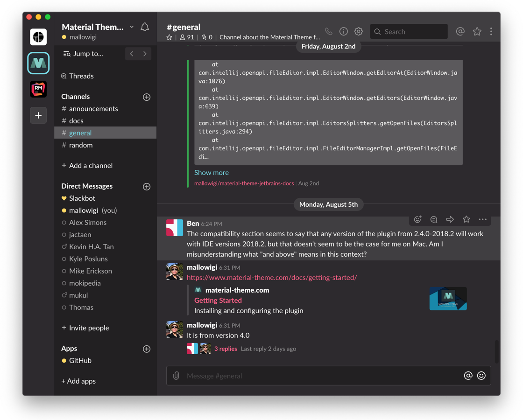Open the material-theme.com getting-started URL

coord(272,277)
